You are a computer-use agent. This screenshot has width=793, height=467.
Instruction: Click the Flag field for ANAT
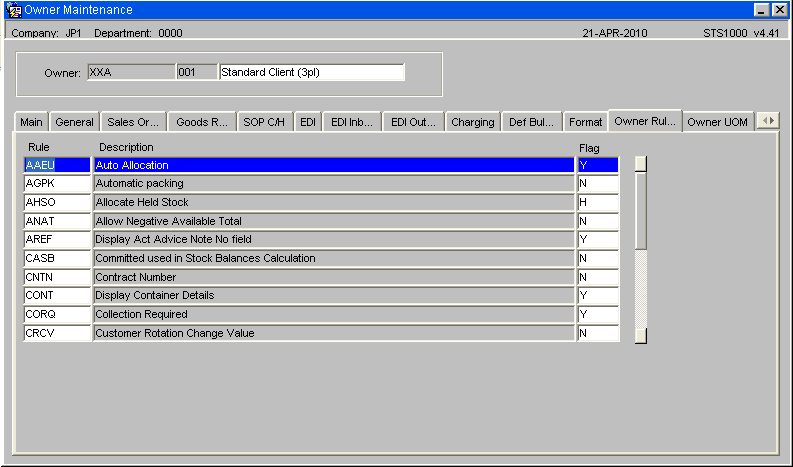click(598, 221)
